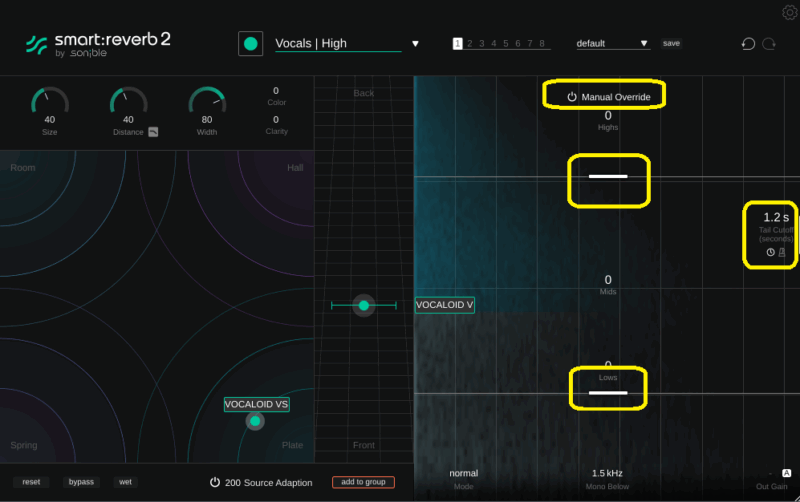Click the save preset button

click(x=671, y=43)
